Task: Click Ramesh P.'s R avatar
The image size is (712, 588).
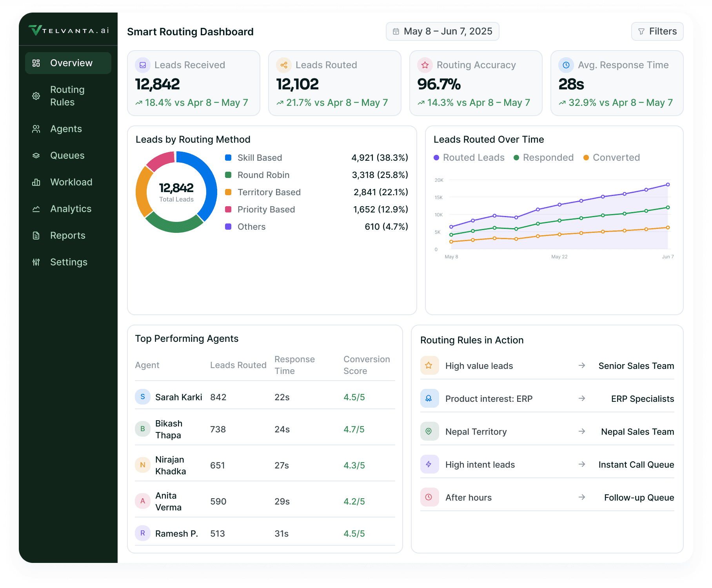Action: 143,533
